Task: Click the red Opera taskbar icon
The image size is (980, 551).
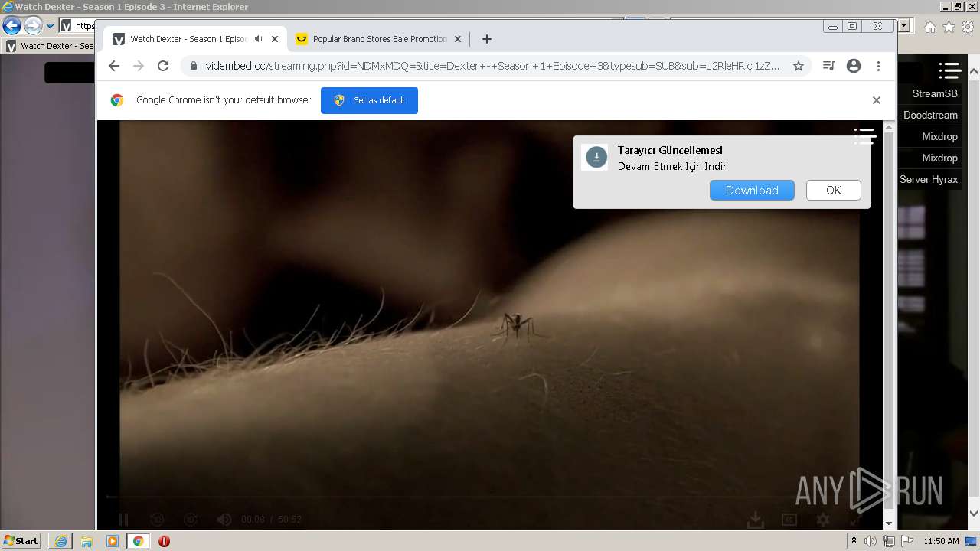Action: 164,541
